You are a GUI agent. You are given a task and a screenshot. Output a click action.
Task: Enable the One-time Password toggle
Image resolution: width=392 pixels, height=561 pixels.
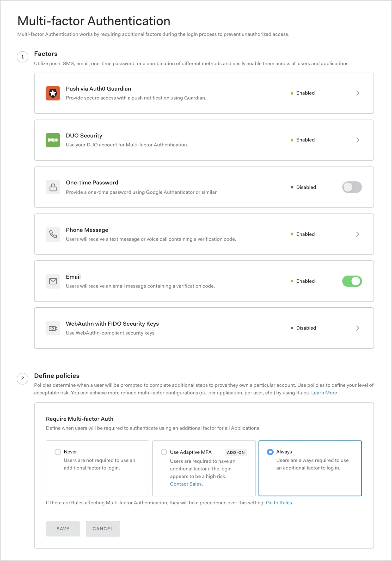pos(352,187)
